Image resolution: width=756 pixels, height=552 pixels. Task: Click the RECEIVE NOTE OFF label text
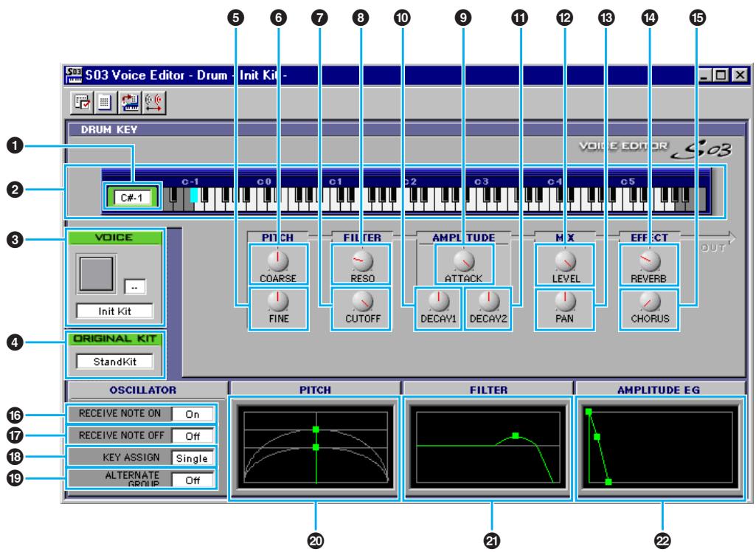point(122,435)
